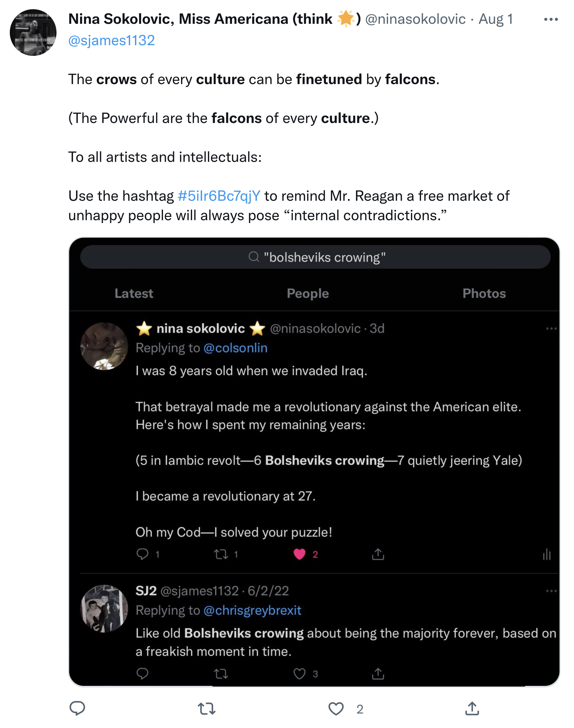Click the "bolsheviks crowing" search field
574x728 pixels.
pos(315,257)
